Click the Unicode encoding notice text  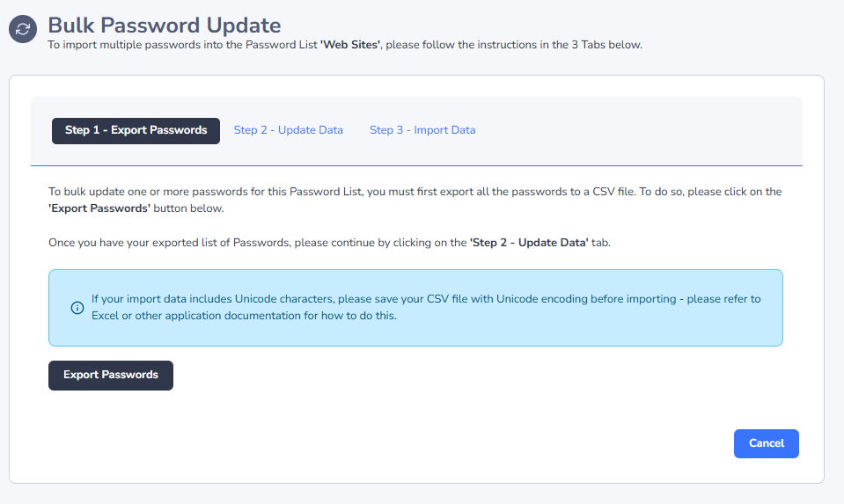pos(426,299)
